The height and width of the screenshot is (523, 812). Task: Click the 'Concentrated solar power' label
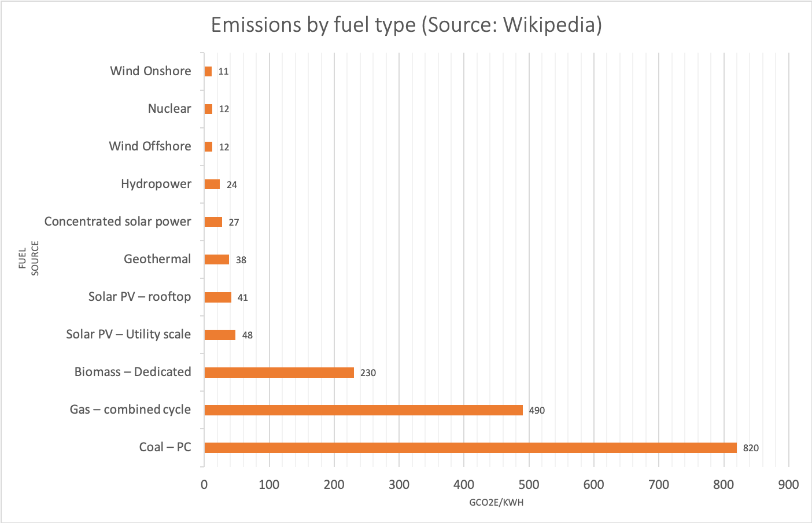point(117,222)
